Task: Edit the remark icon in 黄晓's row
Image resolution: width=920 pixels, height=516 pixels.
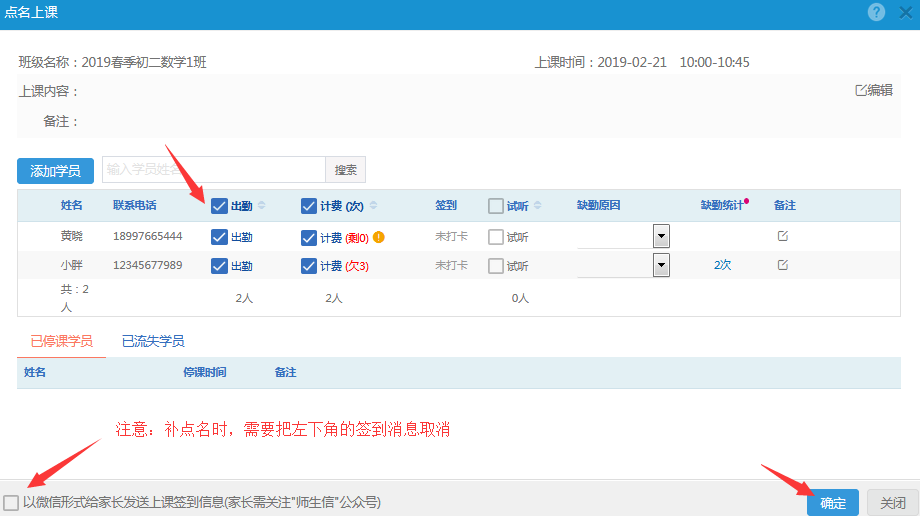Action: (x=783, y=236)
